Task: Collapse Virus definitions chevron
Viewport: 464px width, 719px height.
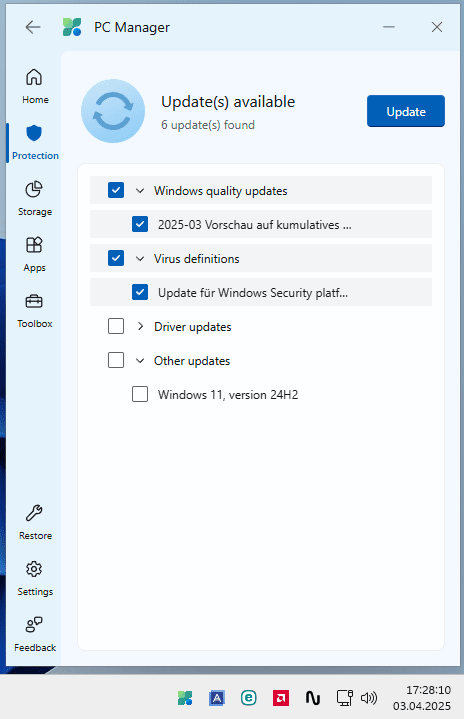Action: pos(140,259)
